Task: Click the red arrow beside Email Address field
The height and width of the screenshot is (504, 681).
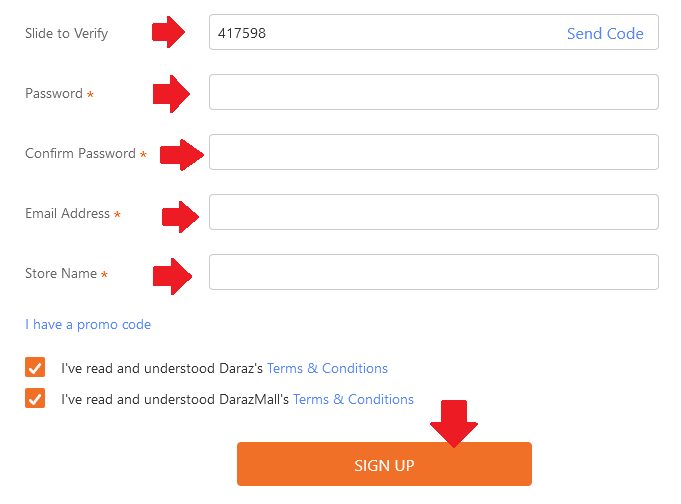Action: coord(181,214)
